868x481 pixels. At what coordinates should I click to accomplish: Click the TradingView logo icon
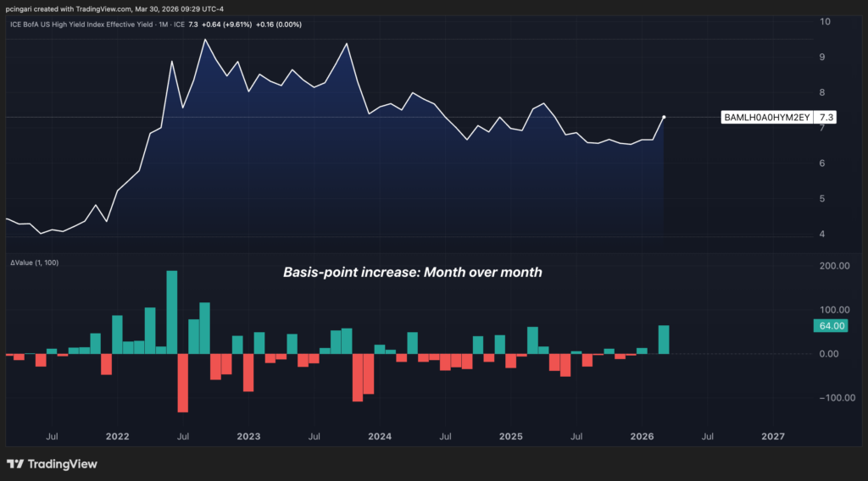click(15, 464)
